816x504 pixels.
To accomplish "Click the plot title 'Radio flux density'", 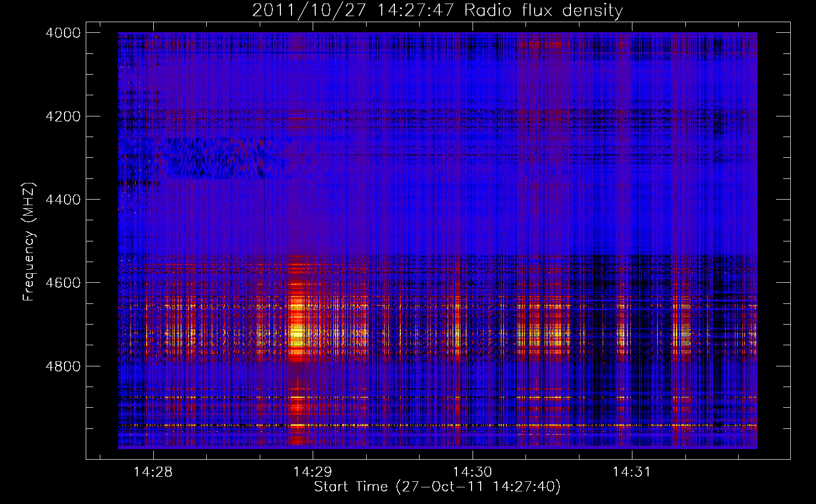I will pos(544,11).
